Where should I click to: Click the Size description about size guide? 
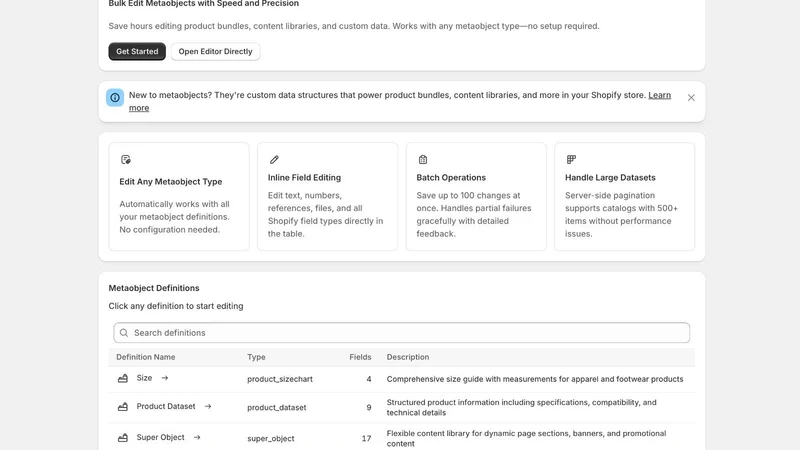pyautogui.click(x=535, y=379)
